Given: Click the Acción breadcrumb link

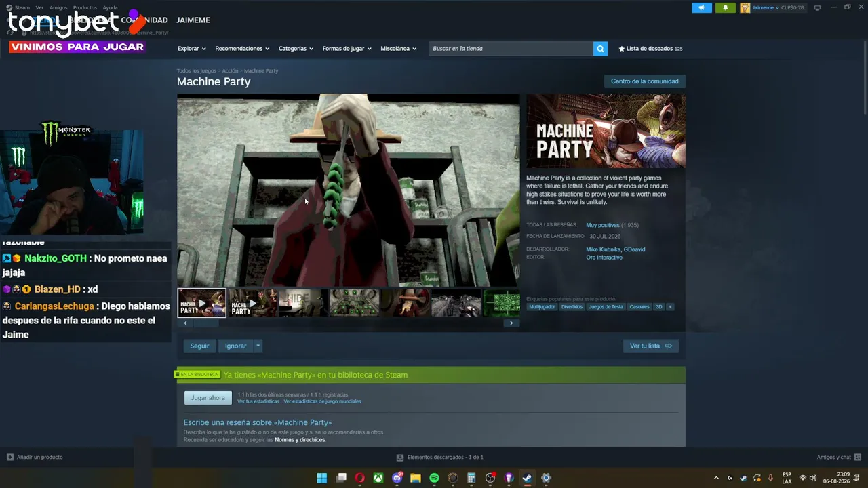Looking at the screenshot, I should [230, 71].
